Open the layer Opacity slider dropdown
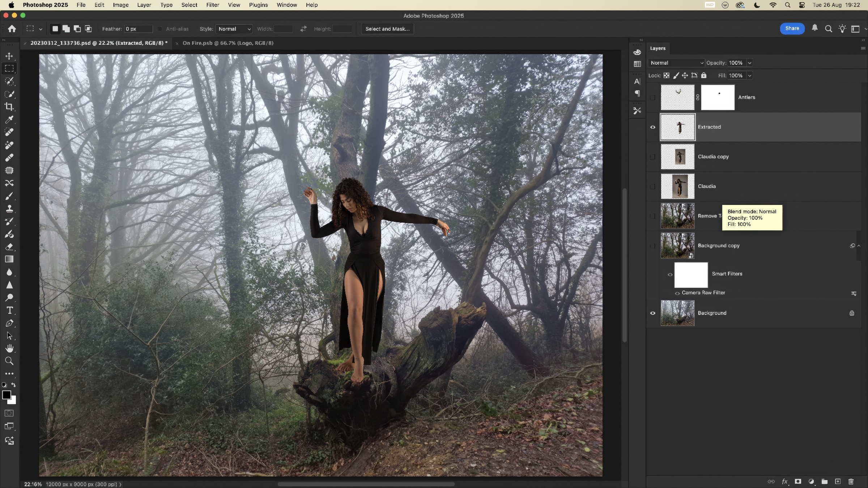 click(x=750, y=63)
